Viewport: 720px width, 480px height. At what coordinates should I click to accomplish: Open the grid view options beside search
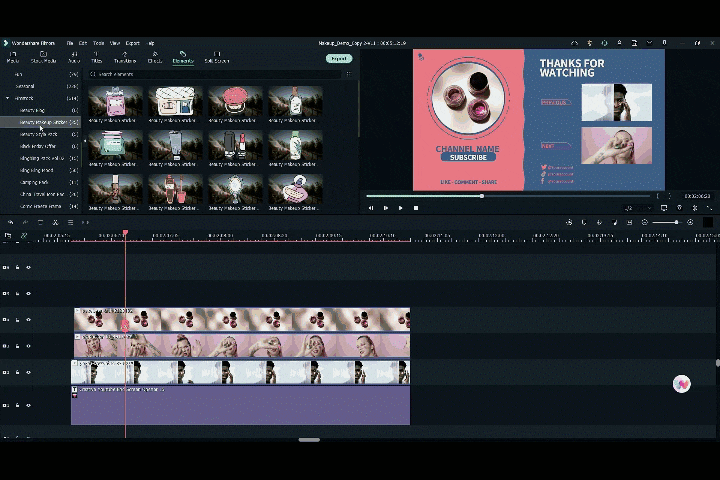pos(349,74)
